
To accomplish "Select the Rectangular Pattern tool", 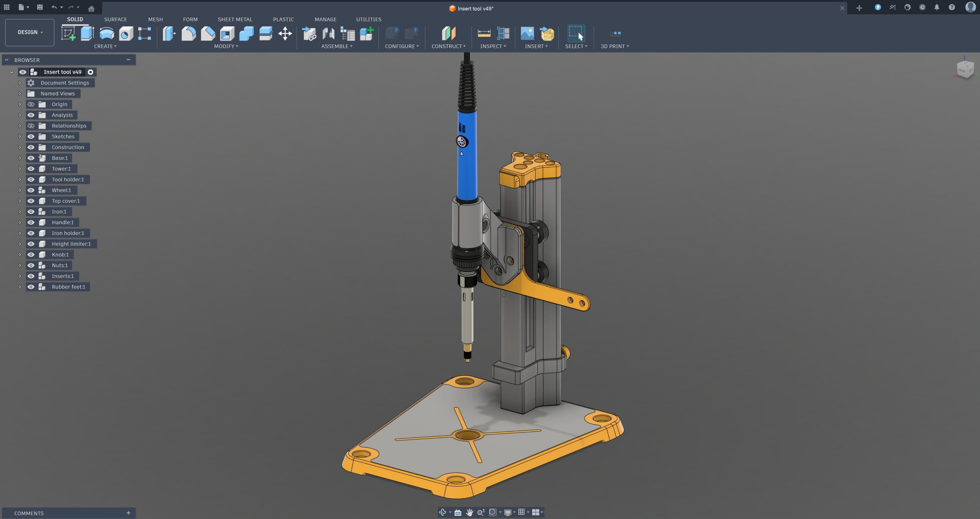I will [145, 34].
